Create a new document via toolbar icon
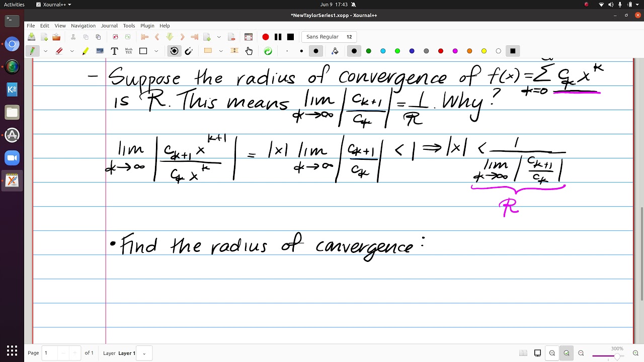The height and width of the screenshot is (362, 644). tap(44, 37)
